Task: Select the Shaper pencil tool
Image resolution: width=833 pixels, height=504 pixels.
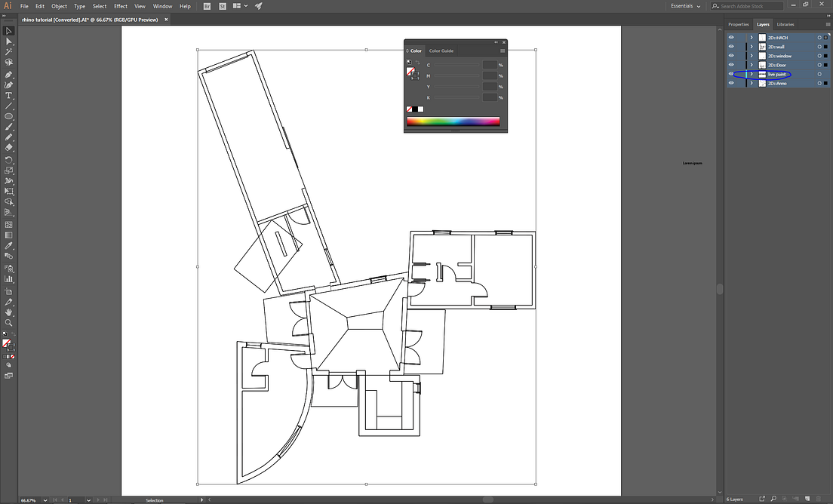Action: coord(8,137)
